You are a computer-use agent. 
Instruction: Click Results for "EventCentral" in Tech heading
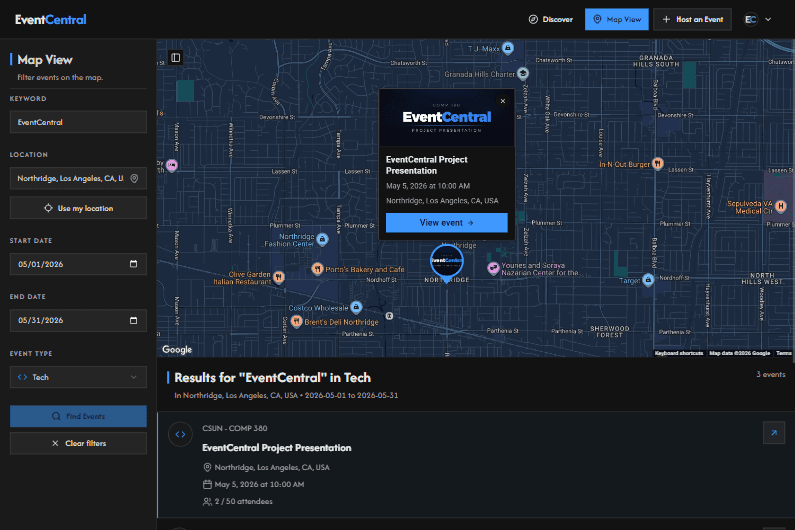[272, 378]
